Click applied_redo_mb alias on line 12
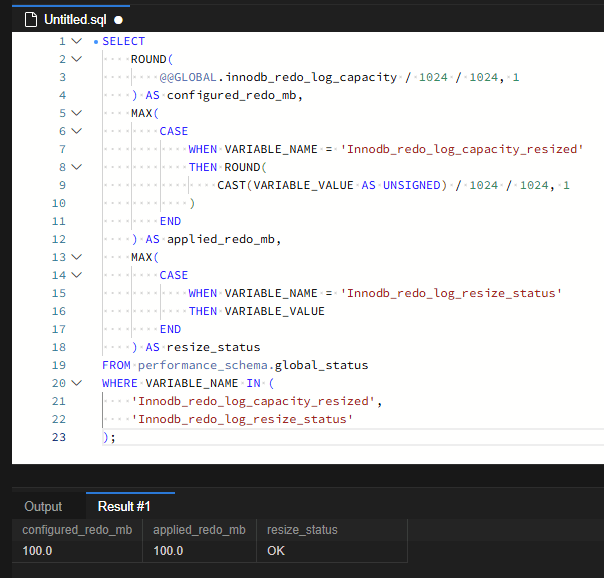Screen dimensions: 604x578 221,240
